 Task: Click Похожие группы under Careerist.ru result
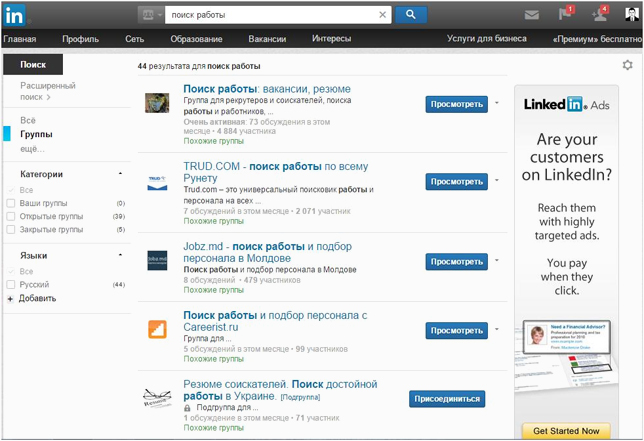pos(214,359)
